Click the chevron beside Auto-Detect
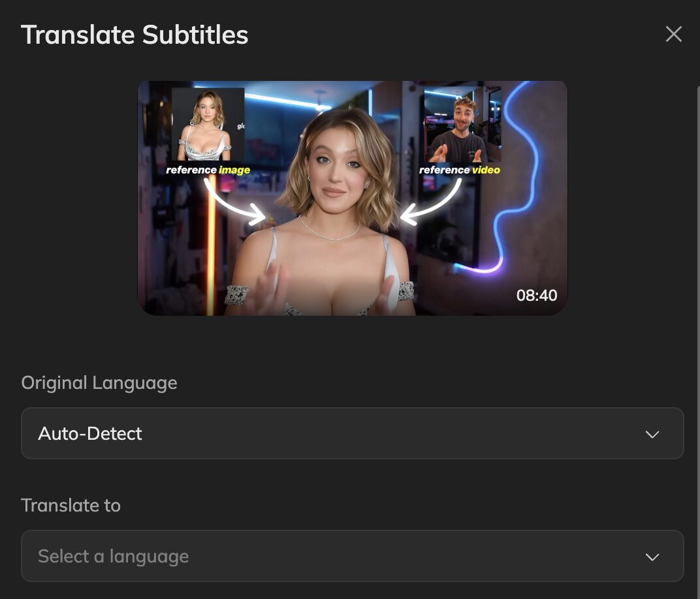The height and width of the screenshot is (599, 700). pos(652,435)
